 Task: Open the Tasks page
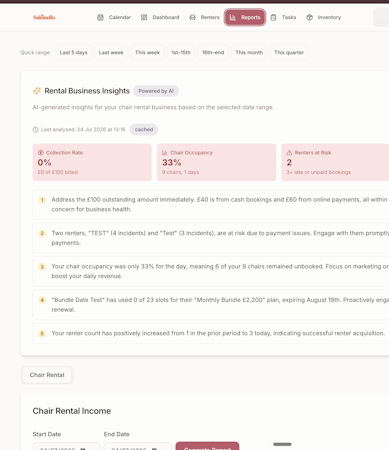tap(283, 17)
